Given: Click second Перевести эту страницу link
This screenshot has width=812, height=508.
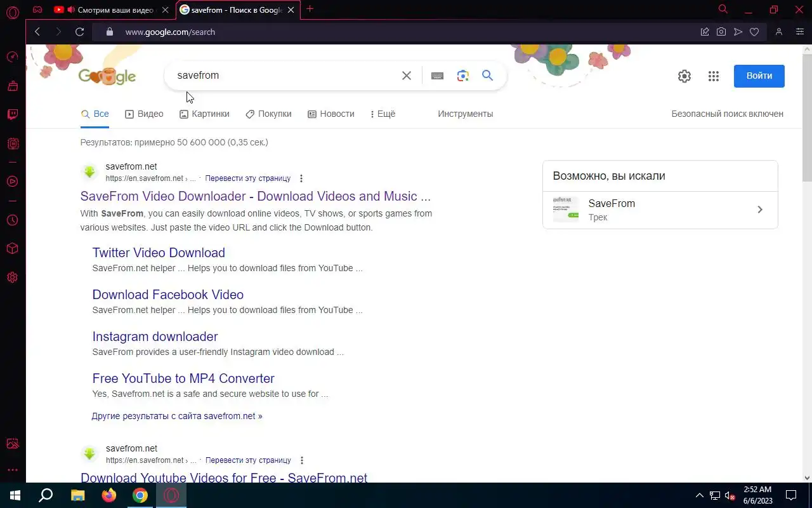Looking at the screenshot, I should (248, 460).
